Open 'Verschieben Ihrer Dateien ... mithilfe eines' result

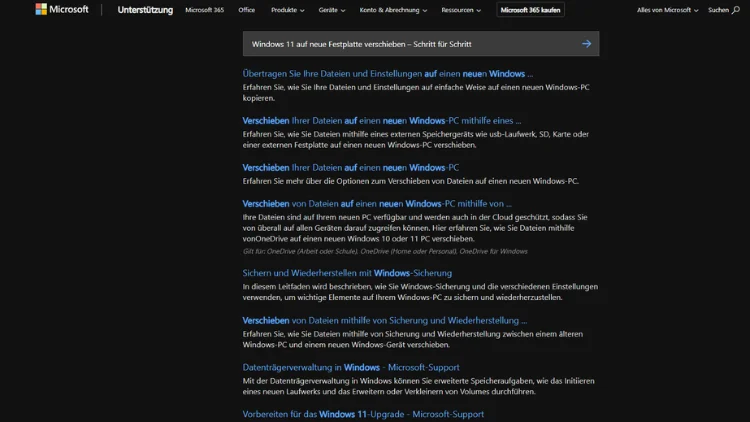pos(382,121)
